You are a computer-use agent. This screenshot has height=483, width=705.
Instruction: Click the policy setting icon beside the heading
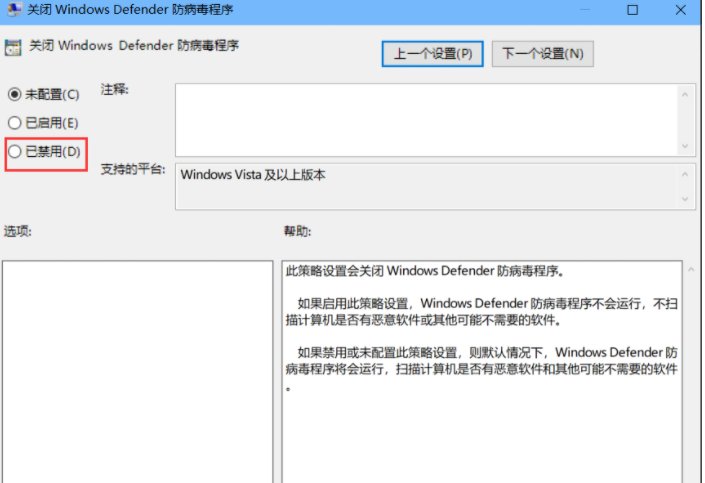click(x=13, y=47)
